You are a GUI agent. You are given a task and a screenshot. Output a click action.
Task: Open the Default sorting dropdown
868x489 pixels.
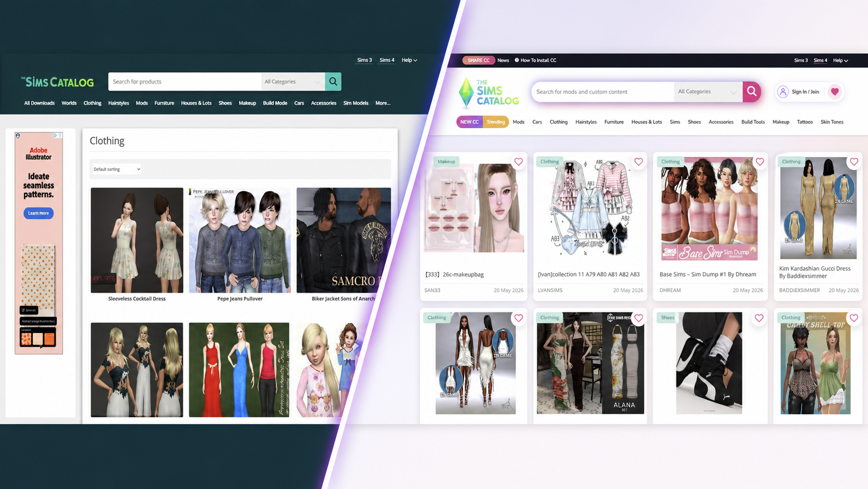pos(117,169)
